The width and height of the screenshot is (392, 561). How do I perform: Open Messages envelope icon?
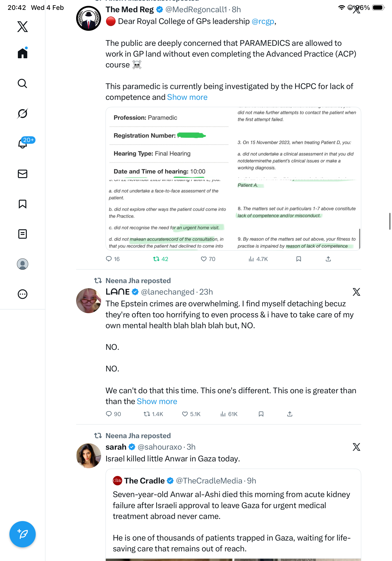[x=23, y=174]
